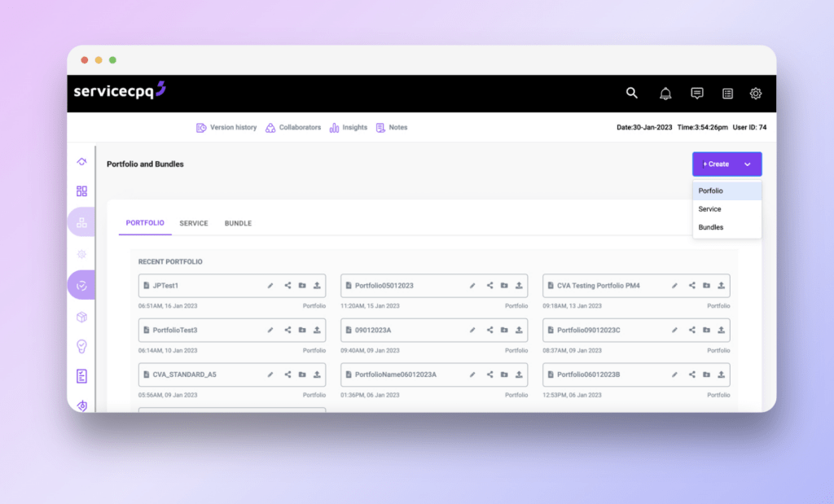Open the search icon in top bar

pos(631,93)
